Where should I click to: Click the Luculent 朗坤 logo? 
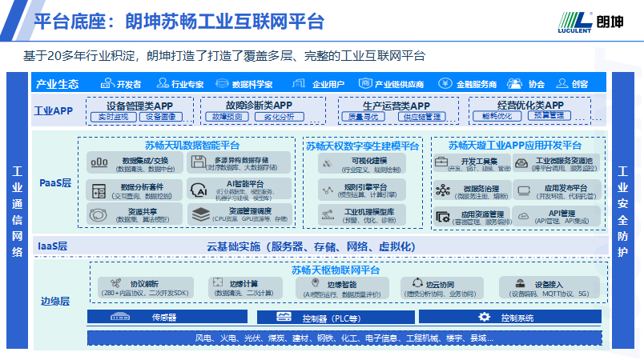point(591,22)
